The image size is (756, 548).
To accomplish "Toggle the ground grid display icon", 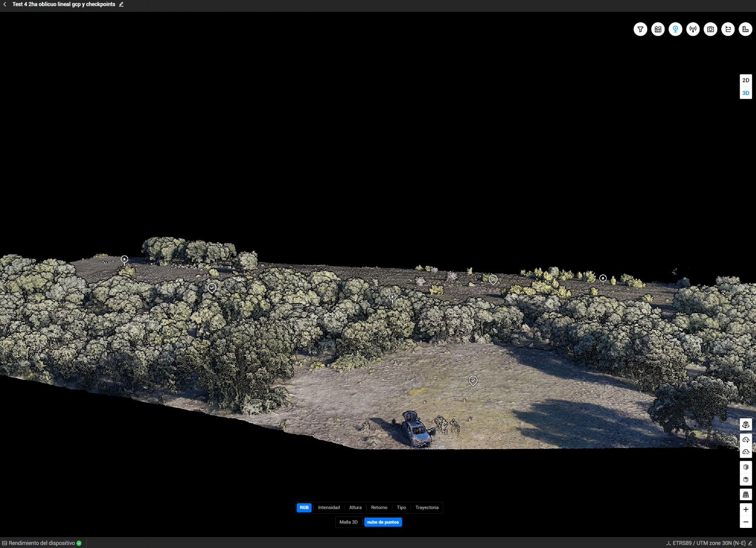I will coord(745,495).
